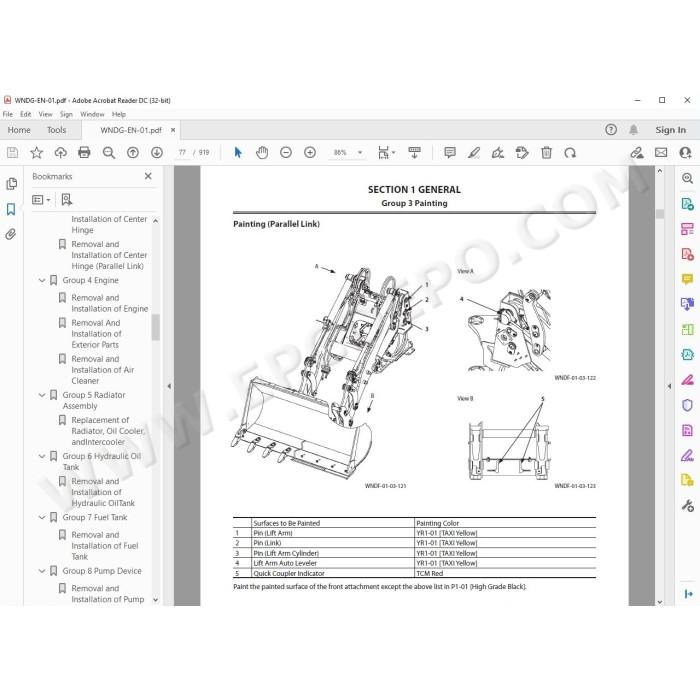
Task: Open notifications bell icon
Action: coord(633,130)
